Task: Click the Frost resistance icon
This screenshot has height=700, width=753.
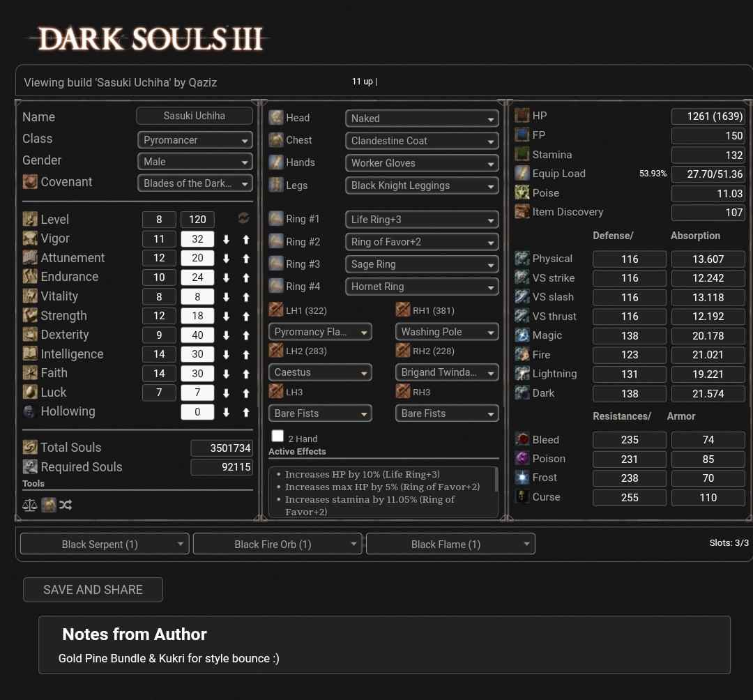Action: pyautogui.click(x=522, y=477)
